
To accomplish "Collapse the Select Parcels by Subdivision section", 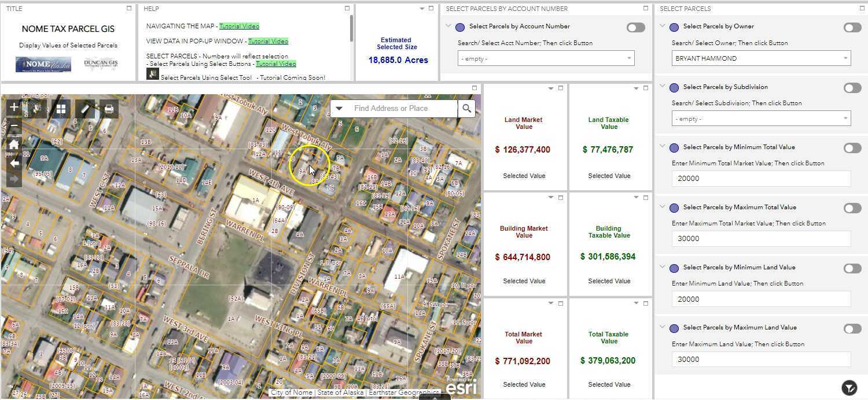I will [x=663, y=87].
